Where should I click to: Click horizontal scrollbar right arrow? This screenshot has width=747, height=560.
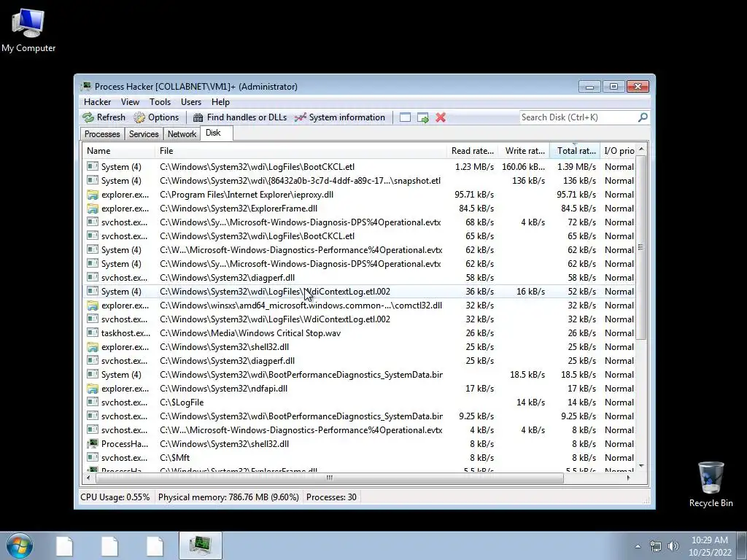pos(628,478)
